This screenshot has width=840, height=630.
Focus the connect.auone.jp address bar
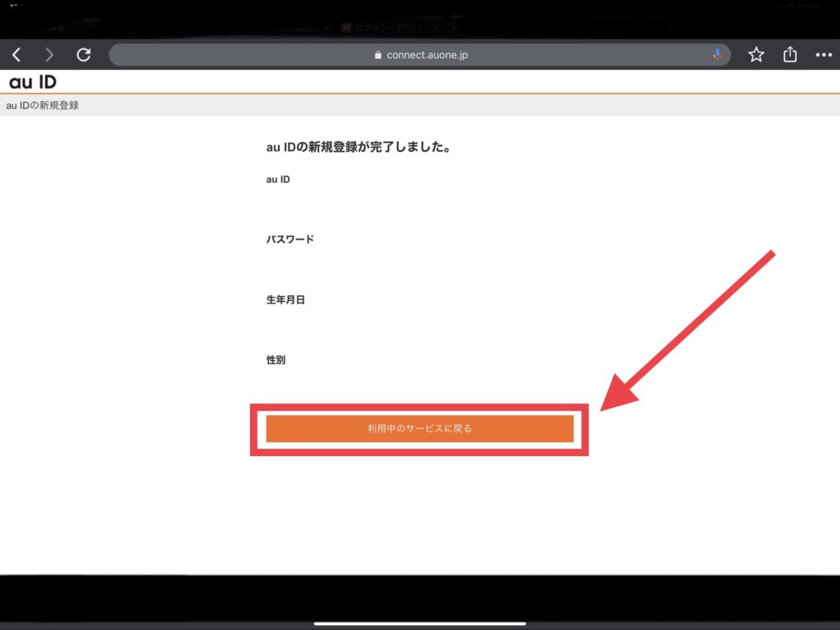point(419,55)
